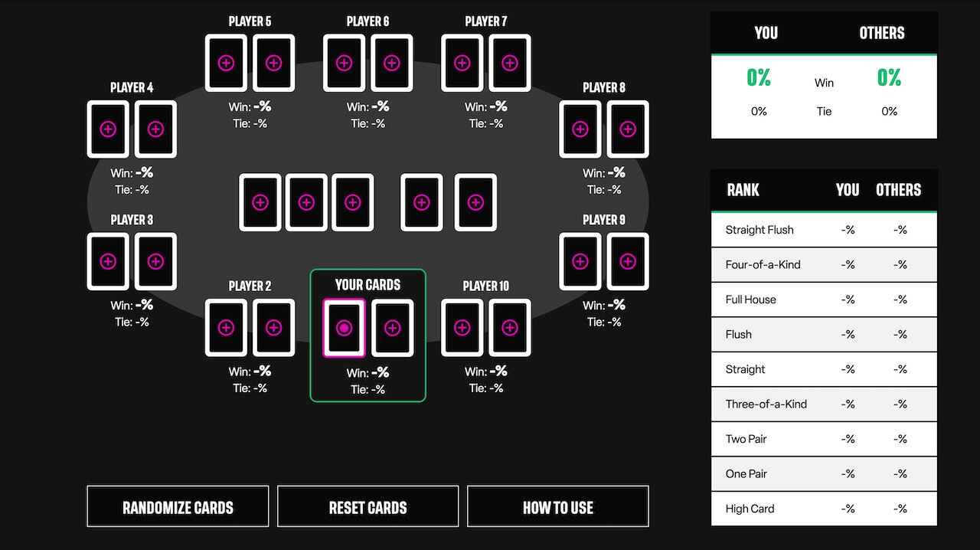Image resolution: width=980 pixels, height=550 pixels.
Task: Click the Reset Cards button
Action: click(367, 506)
